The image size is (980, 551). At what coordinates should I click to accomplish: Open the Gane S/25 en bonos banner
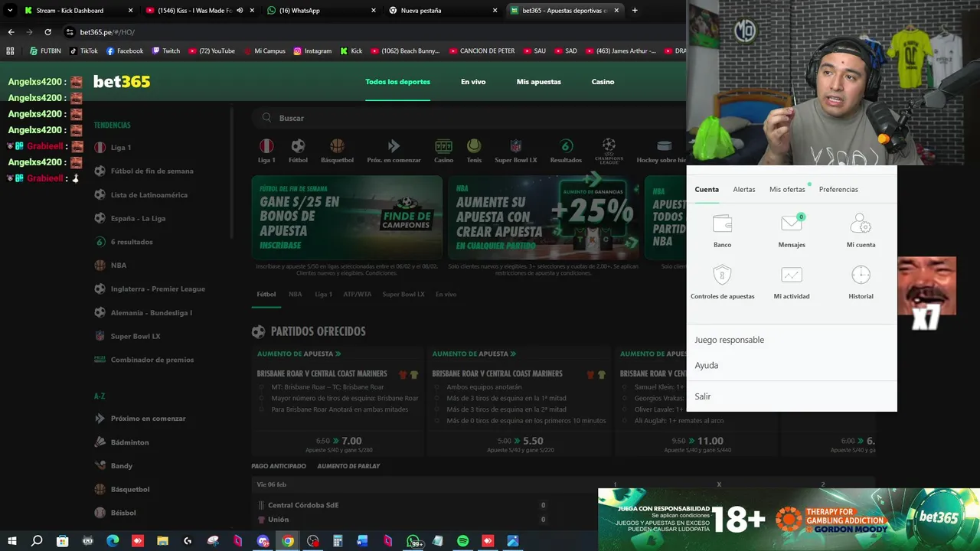point(347,217)
